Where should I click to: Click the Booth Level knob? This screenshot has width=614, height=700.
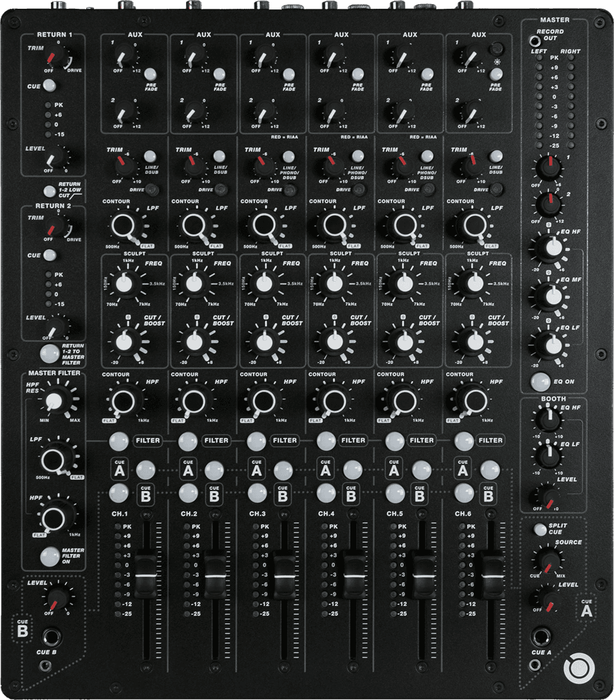tap(548, 496)
